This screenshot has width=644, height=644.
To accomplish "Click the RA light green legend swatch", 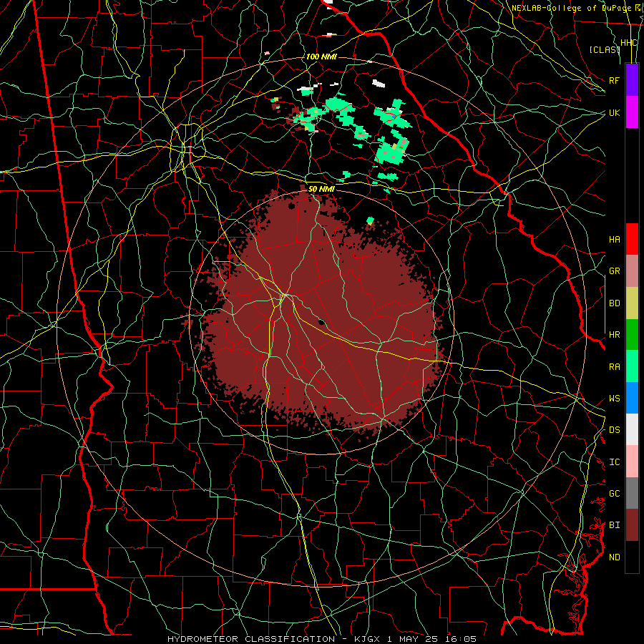I will coord(632,366).
